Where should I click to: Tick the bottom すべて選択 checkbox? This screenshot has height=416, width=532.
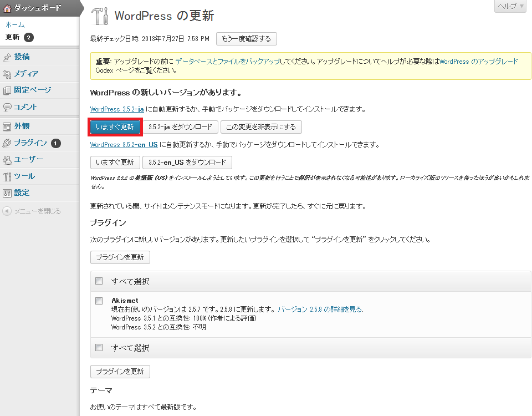(x=99, y=348)
